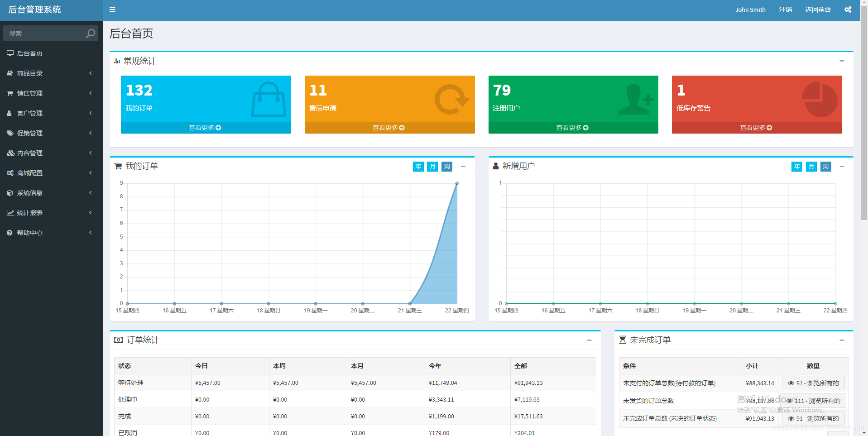Click 查看更多 under 低库存警告 card

757,128
